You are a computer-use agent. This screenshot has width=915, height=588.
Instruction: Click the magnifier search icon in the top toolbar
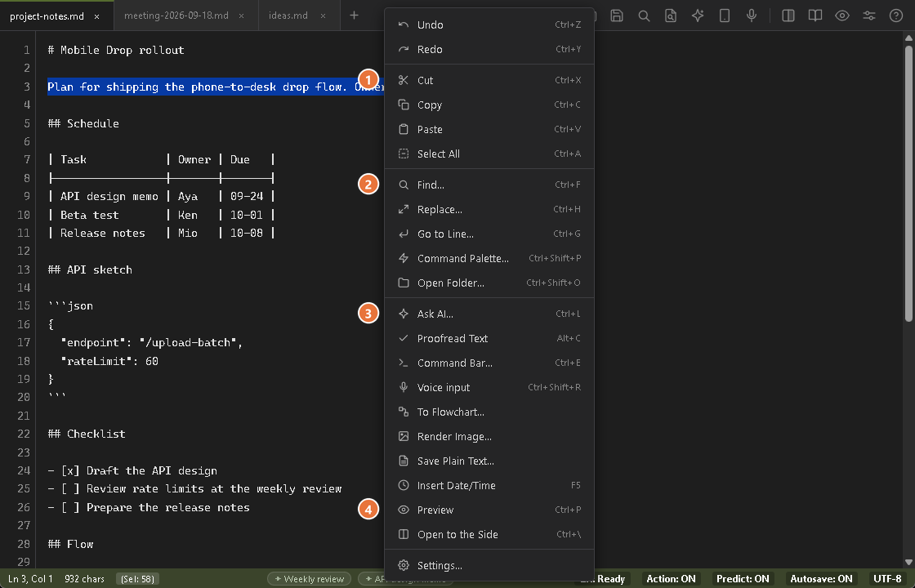pyautogui.click(x=644, y=16)
